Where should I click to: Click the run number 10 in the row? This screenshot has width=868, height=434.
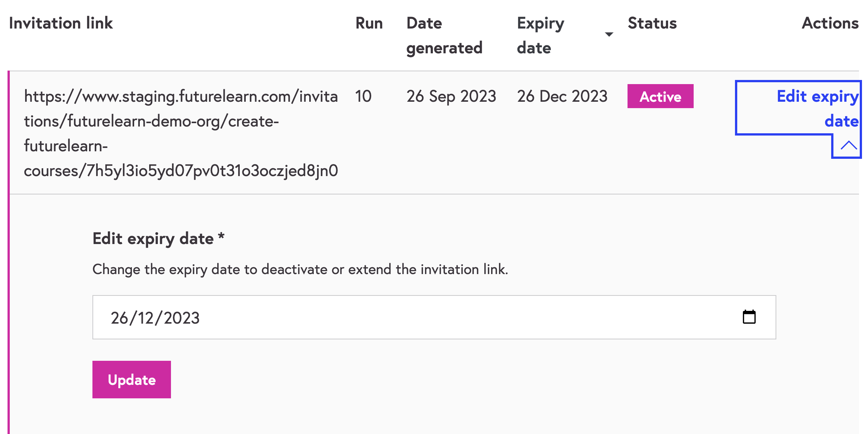point(363,96)
